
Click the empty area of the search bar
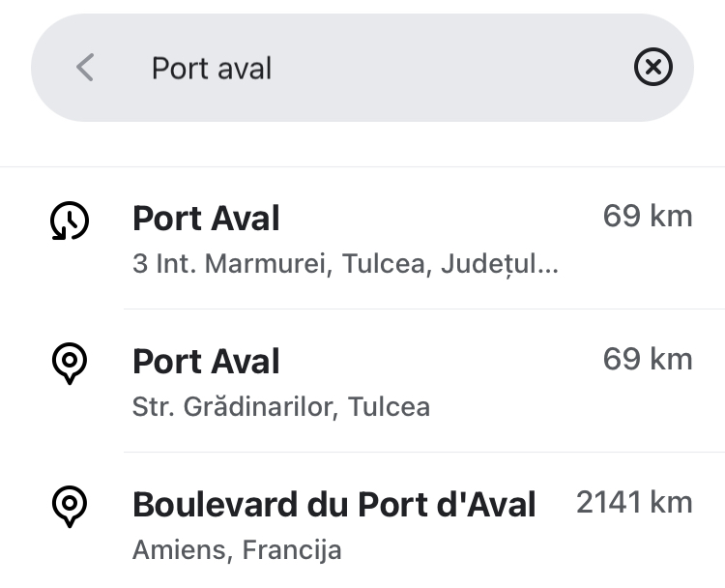point(449,68)
